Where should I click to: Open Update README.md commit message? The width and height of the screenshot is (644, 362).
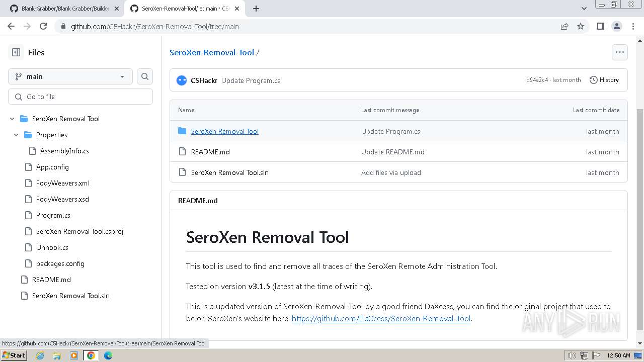coord(393,152)
